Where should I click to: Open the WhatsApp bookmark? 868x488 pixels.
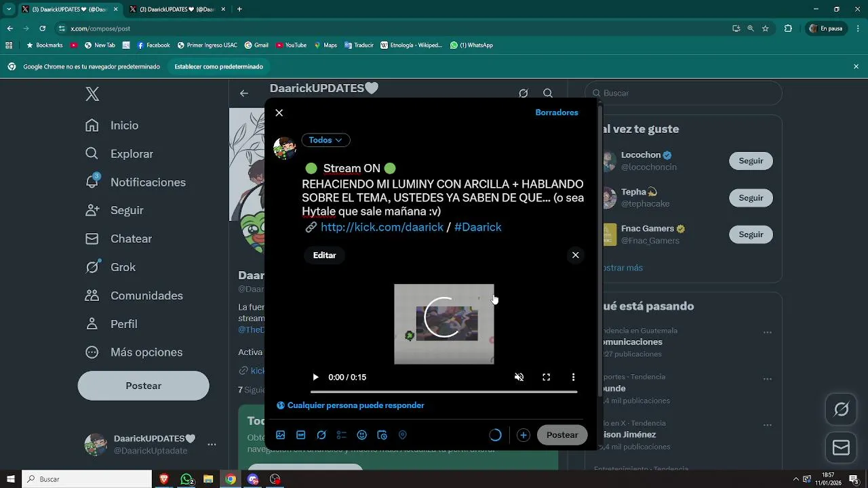pos(471,45)
